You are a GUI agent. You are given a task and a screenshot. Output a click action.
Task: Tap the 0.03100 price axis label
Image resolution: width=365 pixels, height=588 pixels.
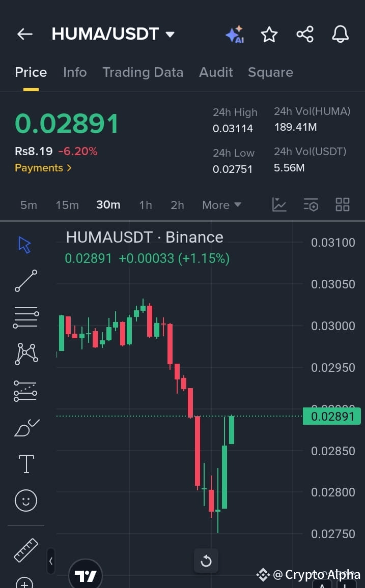pyautogui.click(x=333, y=243)
